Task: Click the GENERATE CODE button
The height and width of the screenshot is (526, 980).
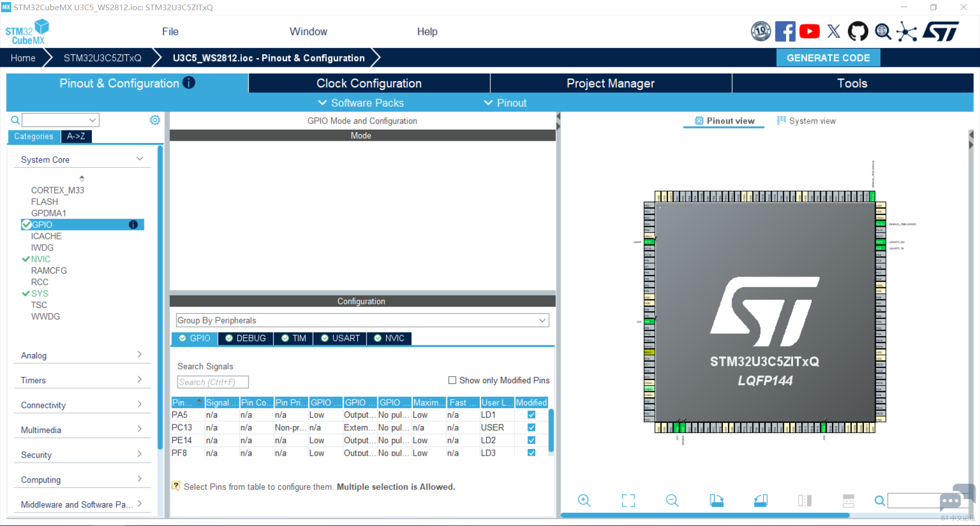Action: pos(828,58)
